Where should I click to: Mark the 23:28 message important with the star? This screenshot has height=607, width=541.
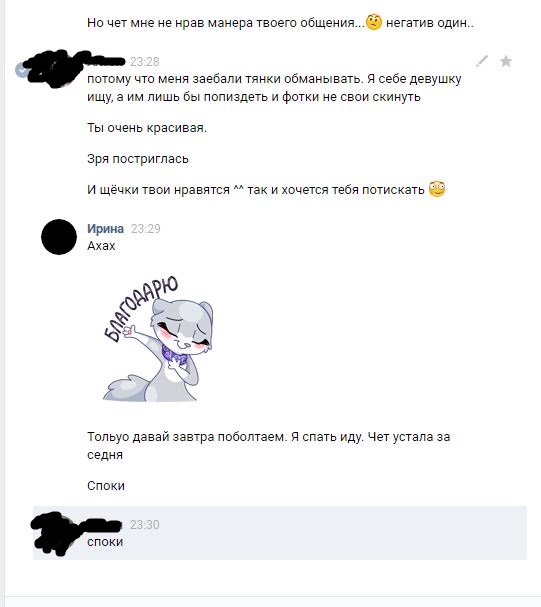(x=505, y=61)
